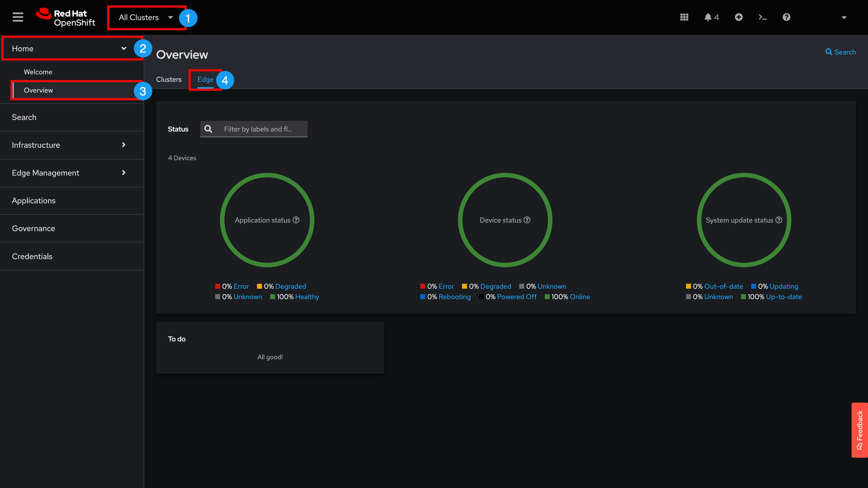The image size is (868, 488).
Task: Open the Online devices link
Action: click(580, 297)
